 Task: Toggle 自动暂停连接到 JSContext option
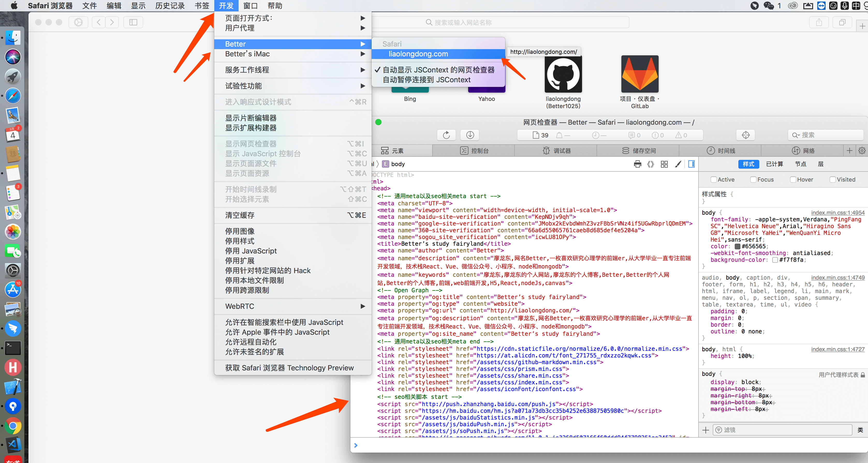(438, 80)
